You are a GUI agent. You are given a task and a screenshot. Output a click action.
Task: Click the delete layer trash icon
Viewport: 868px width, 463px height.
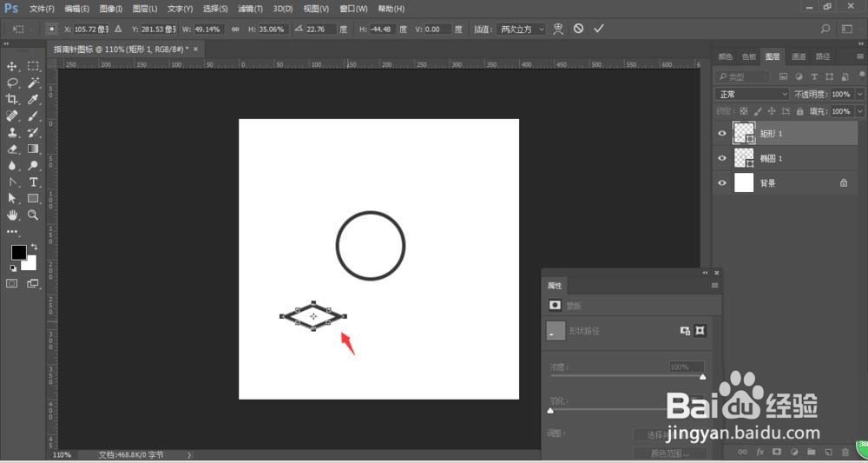[x=845, y=452]
